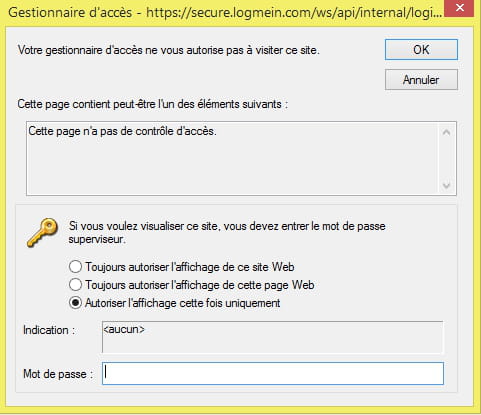Click the Annuler button

pyautogui.click(x=421, y=80)
